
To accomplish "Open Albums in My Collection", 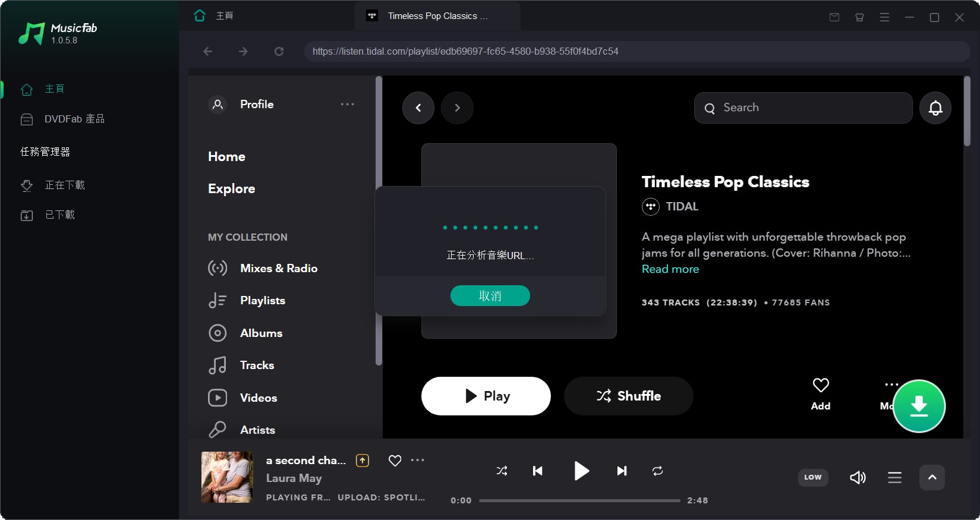I will click(x=245, y=333).
